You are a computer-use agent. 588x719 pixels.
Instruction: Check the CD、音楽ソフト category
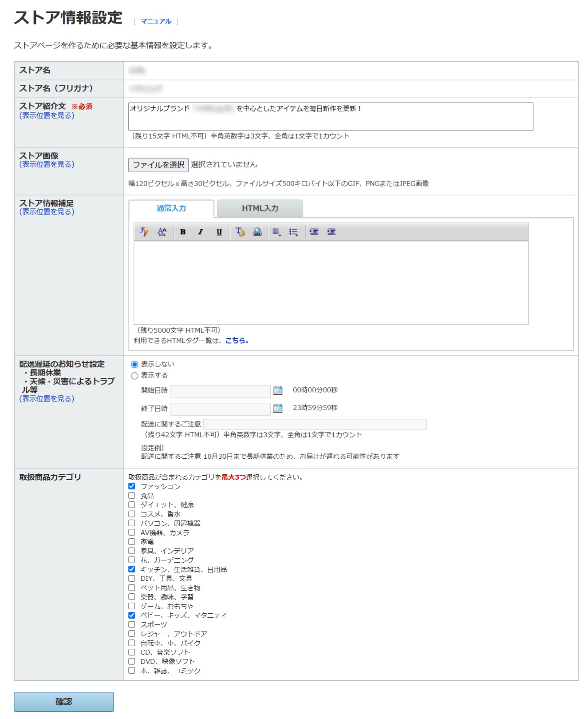click(132, 652)
